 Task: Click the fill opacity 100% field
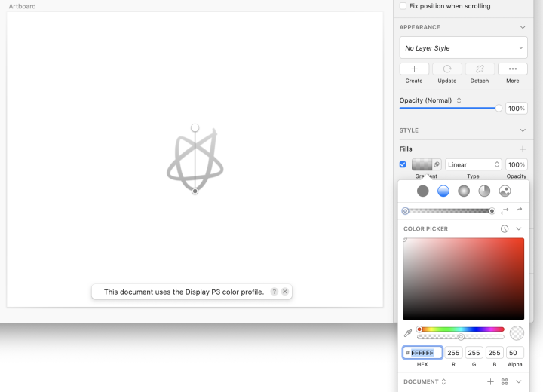click(517, 164)
